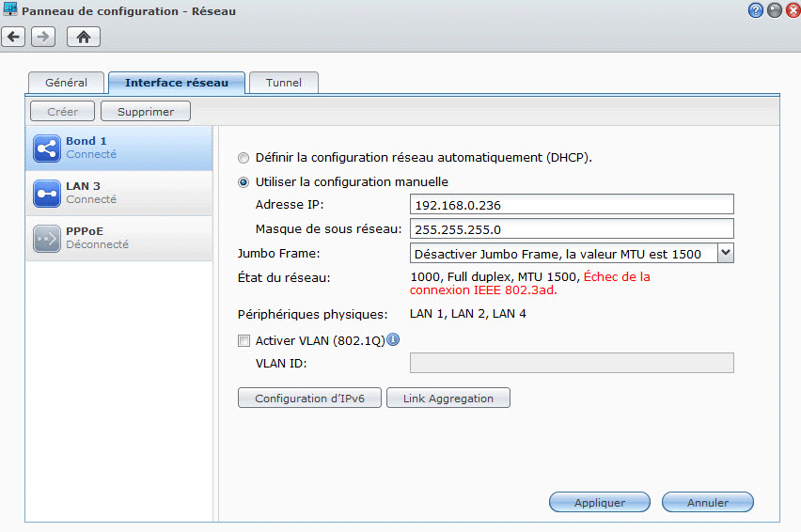Click the forward arrow navigation icon
Viewport: 801px width, 532px height.
click(x=43, y=37)
